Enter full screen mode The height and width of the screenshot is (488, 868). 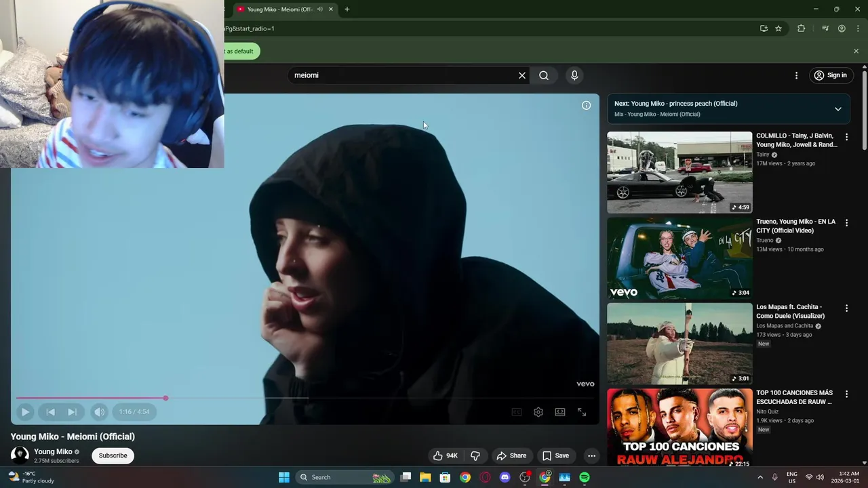click(x=582, y=412)
